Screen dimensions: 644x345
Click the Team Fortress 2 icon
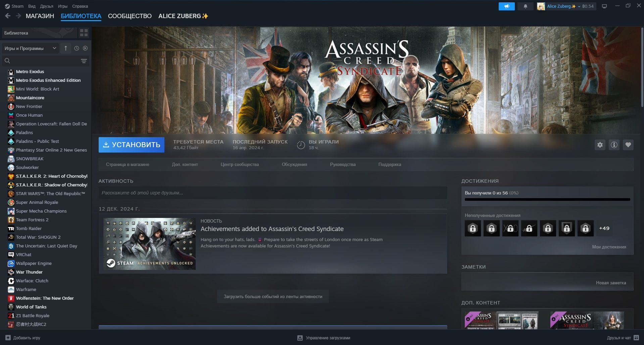tap(11, 220)
